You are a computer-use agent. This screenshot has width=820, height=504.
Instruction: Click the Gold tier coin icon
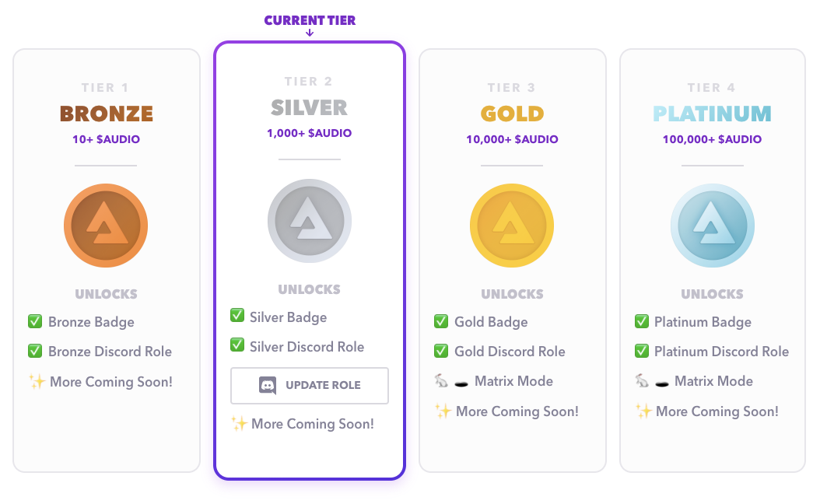point(512,226)
